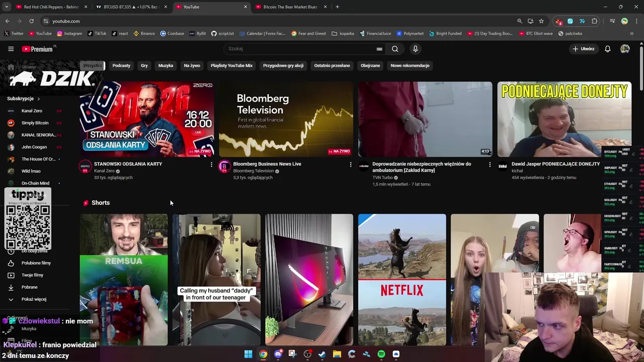Open John Coogan subscription in sidebar
The width and height of the screenshot is (644, 362).
(34, 147)
